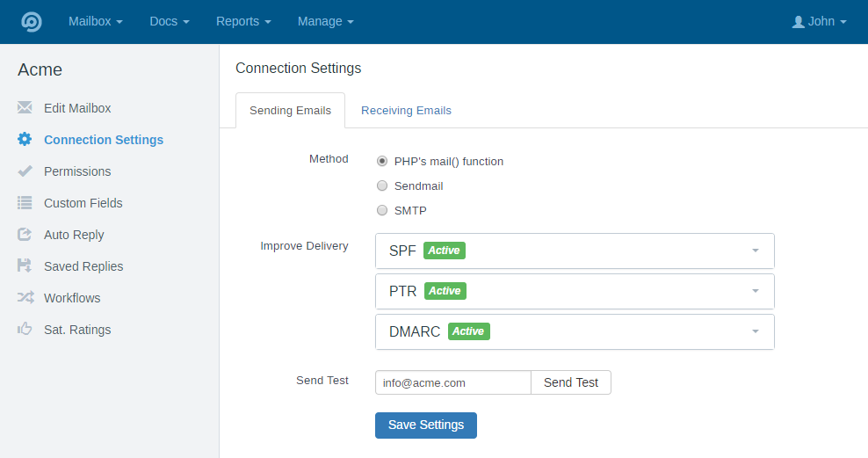Click the Connection Settings page heading
Viewport: 868px width, 458px height.
[x=299, y=68]
